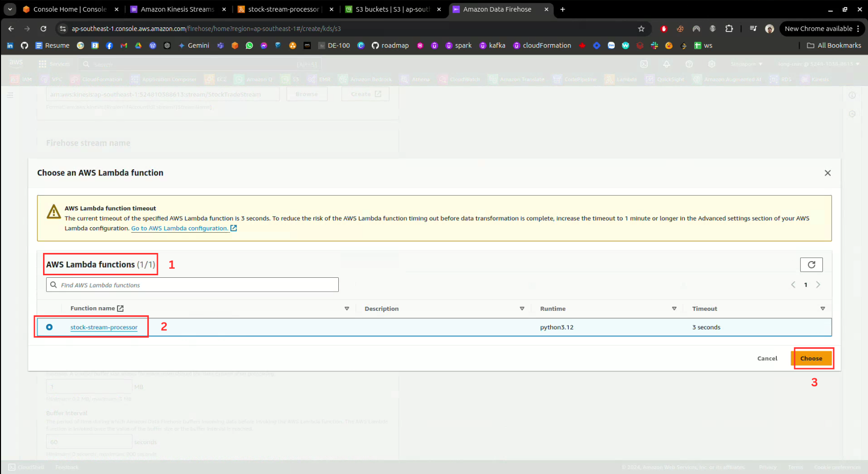Open the Chrome extensions puzzle icon
This screenshot has height=474, width=868.
click(x=729, y=29)
